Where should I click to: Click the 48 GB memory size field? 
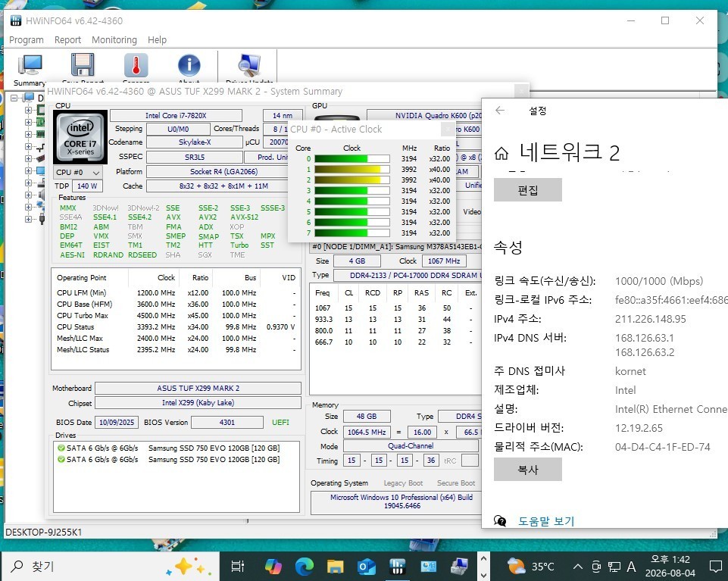pos(367,416)
